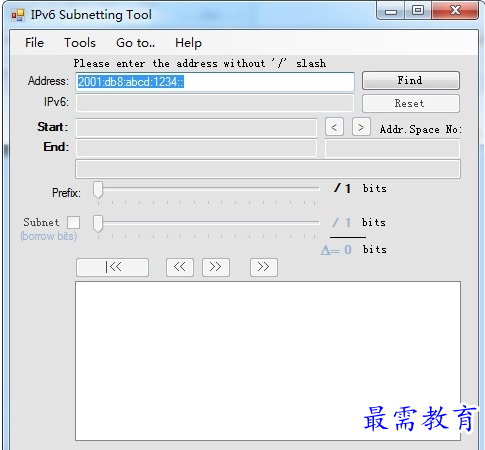
Task: Go to next address space with > button
Action: [361, 127]
